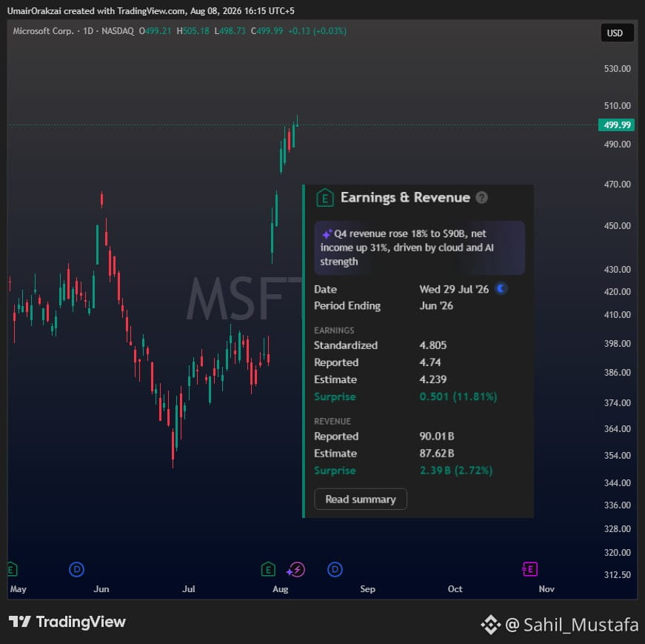Click the High value H505.18 in legend
The image size is (645, 644).
193,31
